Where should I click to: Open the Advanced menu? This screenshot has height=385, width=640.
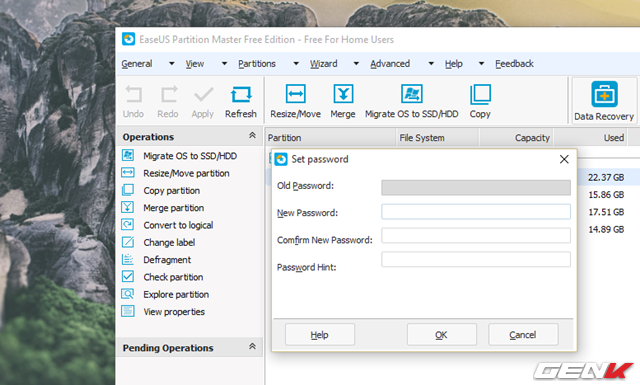[390, 64]
